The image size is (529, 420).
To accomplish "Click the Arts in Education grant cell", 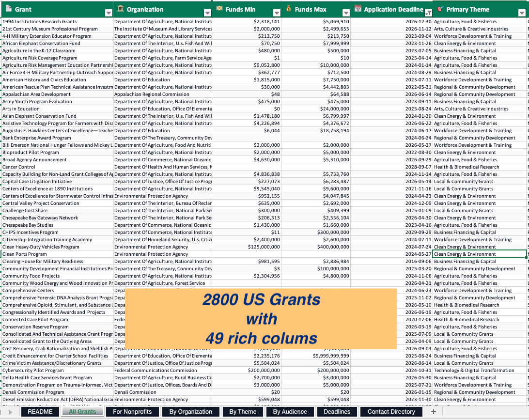I will tap(57, 109).
